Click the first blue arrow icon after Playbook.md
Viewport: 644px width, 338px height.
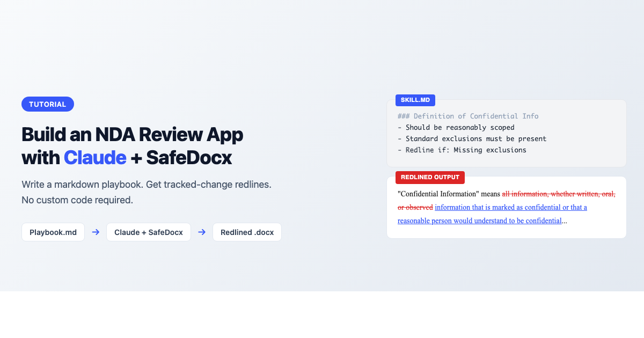coord(96,232)
